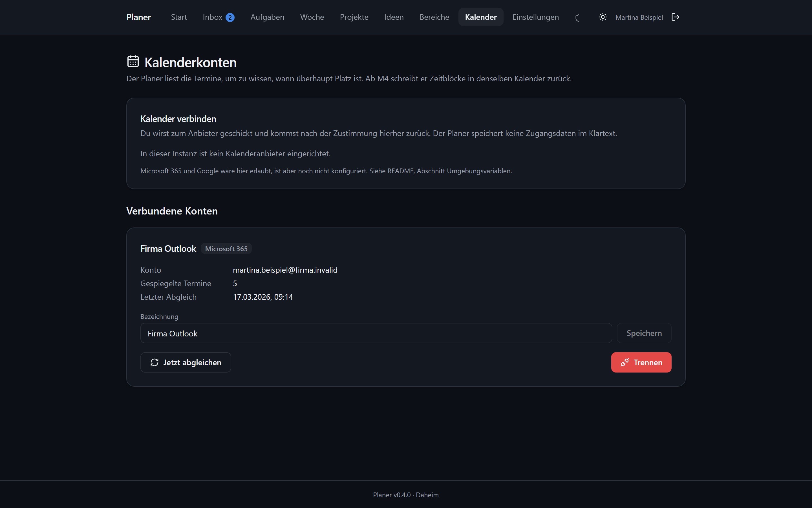Open Bereiche page
812x508 pixels.
(434, 17)
